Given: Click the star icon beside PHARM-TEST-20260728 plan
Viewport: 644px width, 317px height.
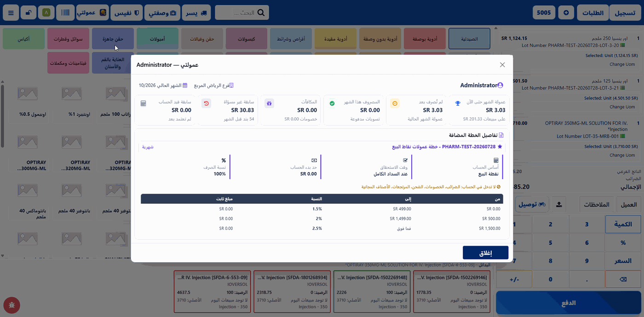Looking at the screenshot, I should point(500,147).
